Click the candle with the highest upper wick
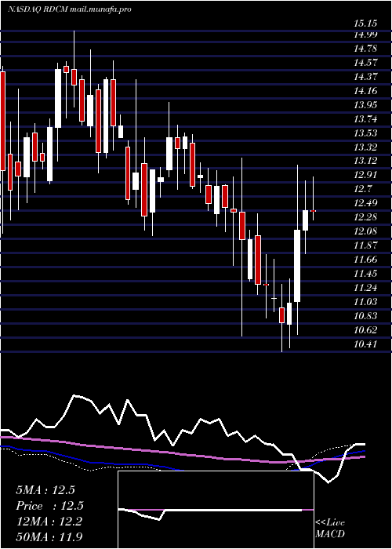This screenshot has height=549, width=392. (74, 77)
